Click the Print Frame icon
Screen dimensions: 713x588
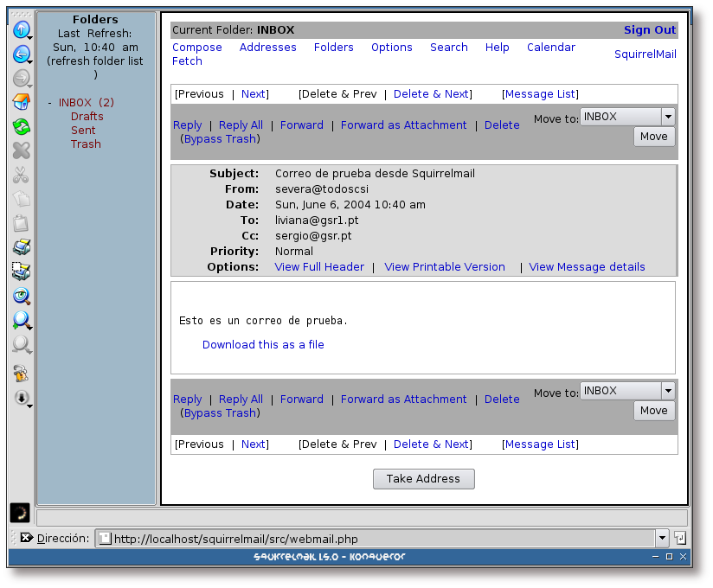point(21,272)
